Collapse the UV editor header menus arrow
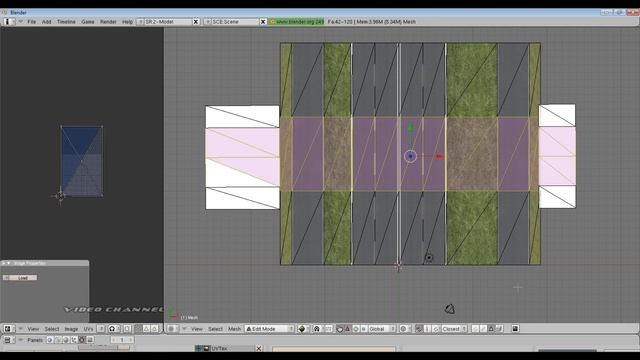The image size is (640, 360). click(21, 329)
